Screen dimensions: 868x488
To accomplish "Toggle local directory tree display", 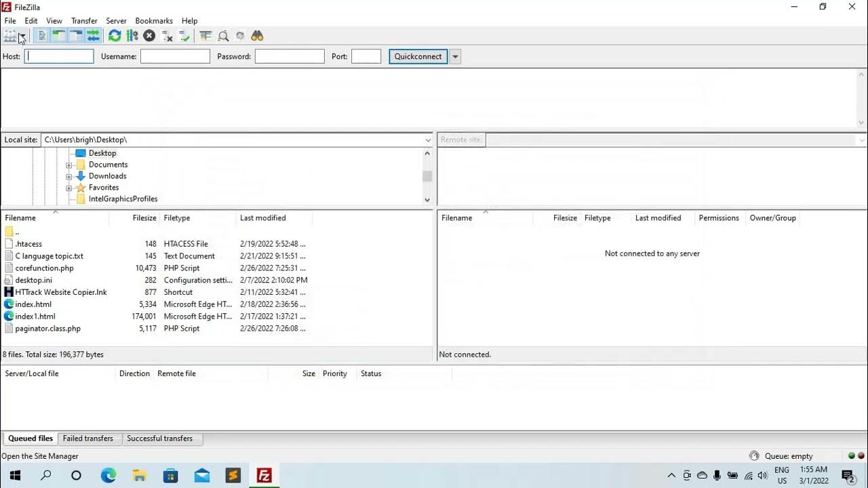I will point(59,36).
